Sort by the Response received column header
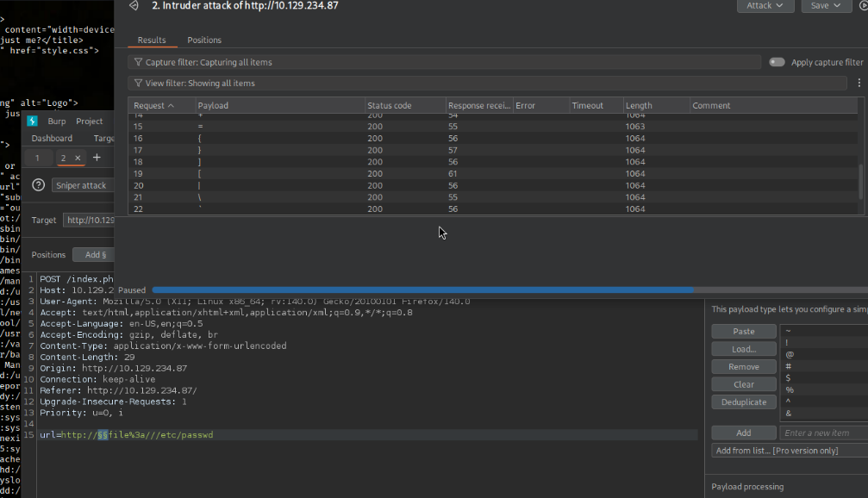The height and width of the screenshot is (498, 868). click(x=479, y=105)
